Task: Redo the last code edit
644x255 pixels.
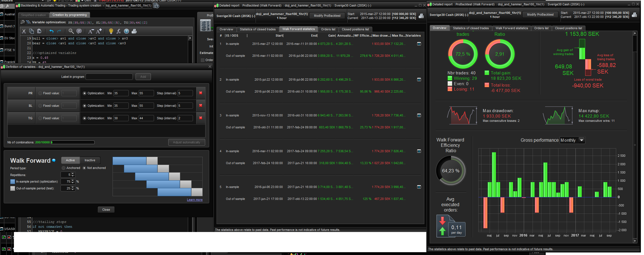Action: (59, 31)
